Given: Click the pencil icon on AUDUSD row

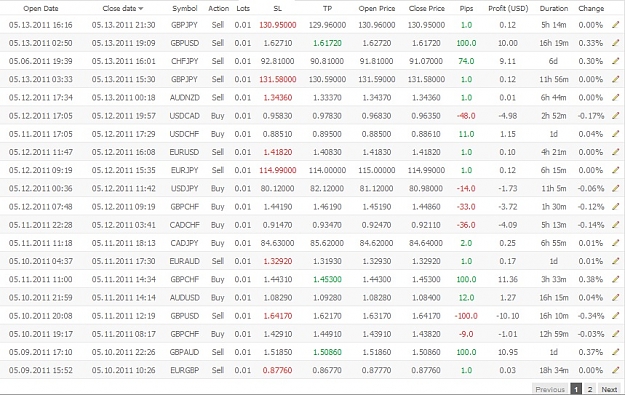Looking at the screenshot, I should tap(616, 297).
